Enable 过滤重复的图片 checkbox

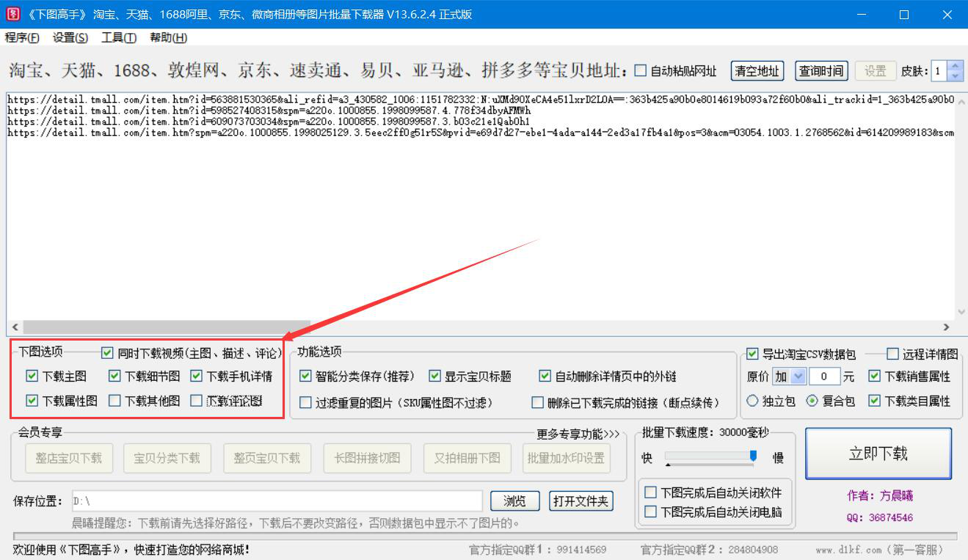306,402
